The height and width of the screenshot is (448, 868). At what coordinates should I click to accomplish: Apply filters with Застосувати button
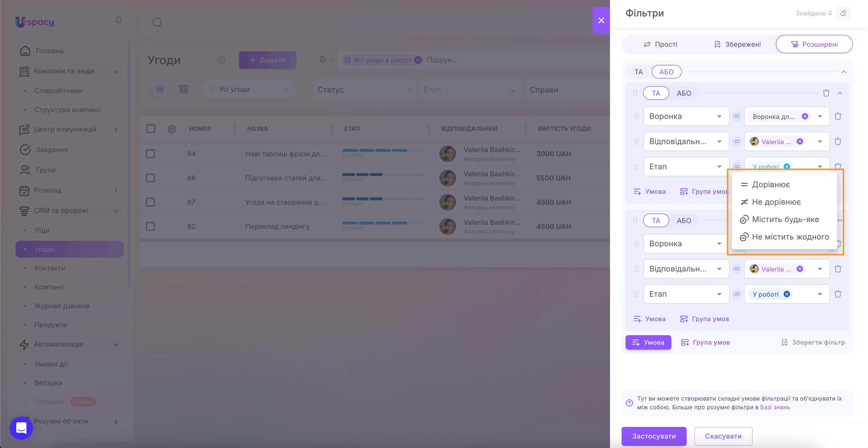click(654, 436)
